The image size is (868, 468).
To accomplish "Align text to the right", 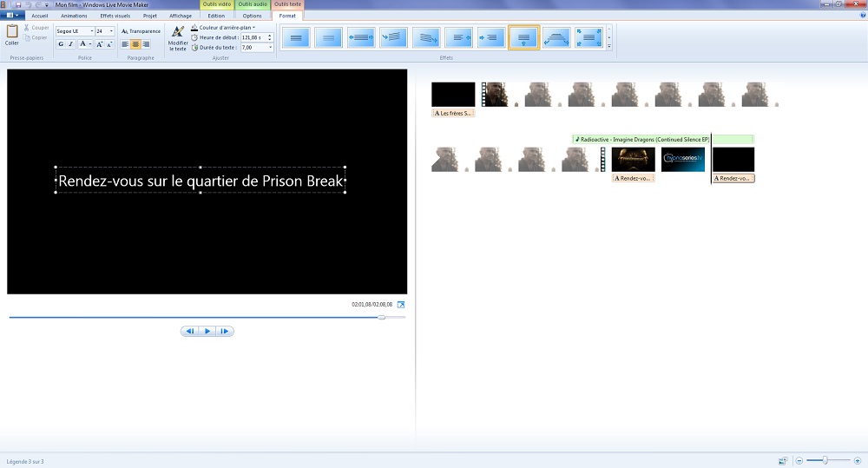I will [x=146, y=44].
